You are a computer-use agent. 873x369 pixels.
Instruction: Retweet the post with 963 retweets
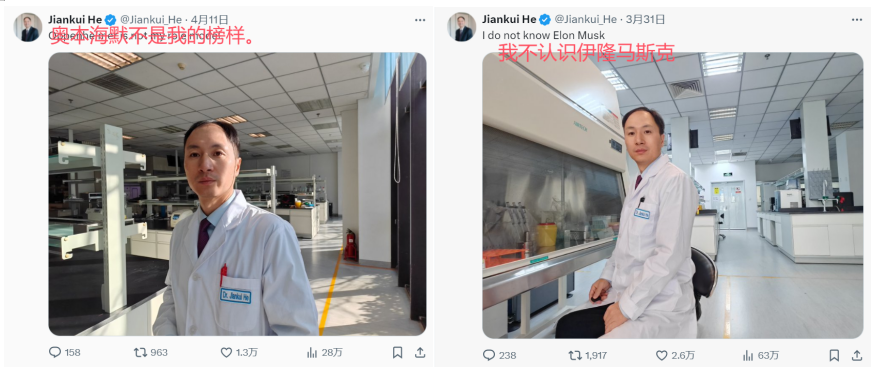pos(150,352)
